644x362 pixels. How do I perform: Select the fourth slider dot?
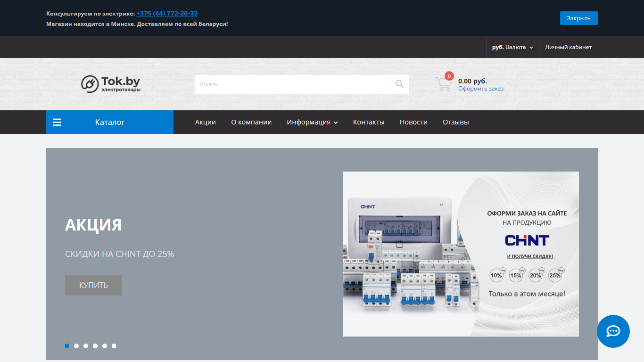pos(95,346)
